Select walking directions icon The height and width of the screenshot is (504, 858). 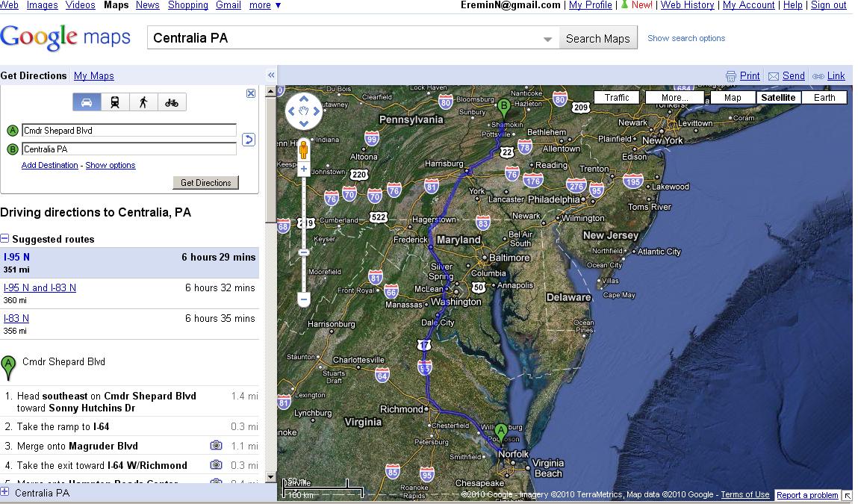point(143,102)
